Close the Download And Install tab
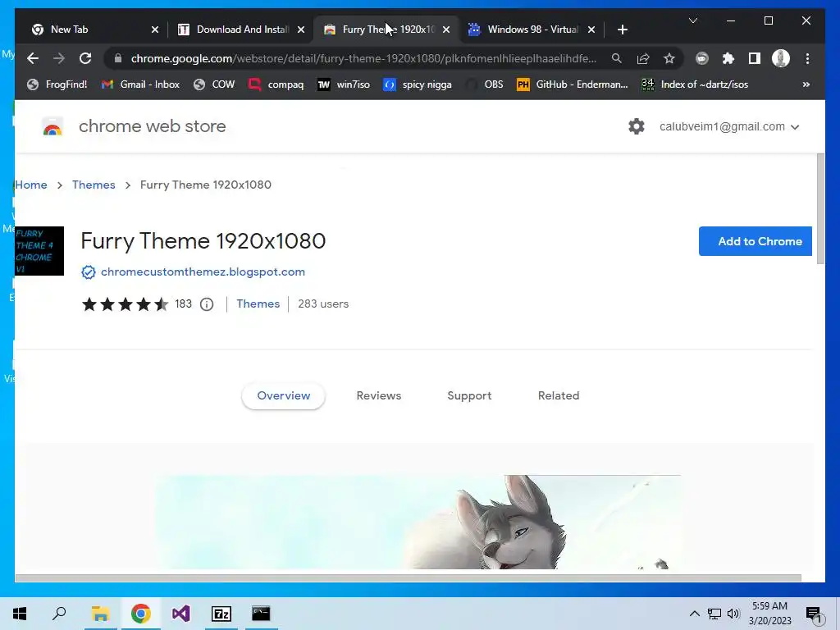 coord(301,30)
